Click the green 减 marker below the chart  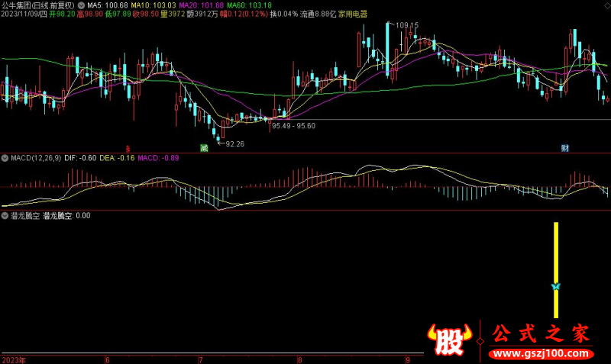pyautogui.click(x=204, y=147)
